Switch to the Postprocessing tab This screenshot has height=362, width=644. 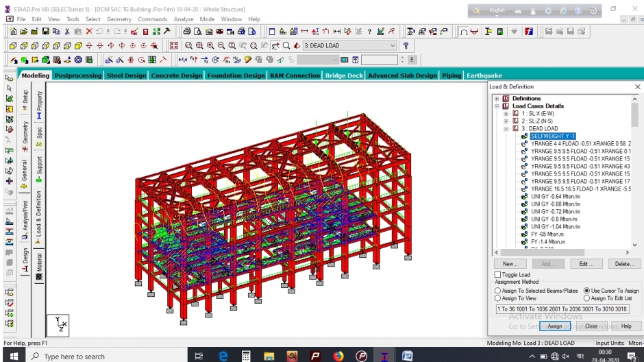pos(77,75)
